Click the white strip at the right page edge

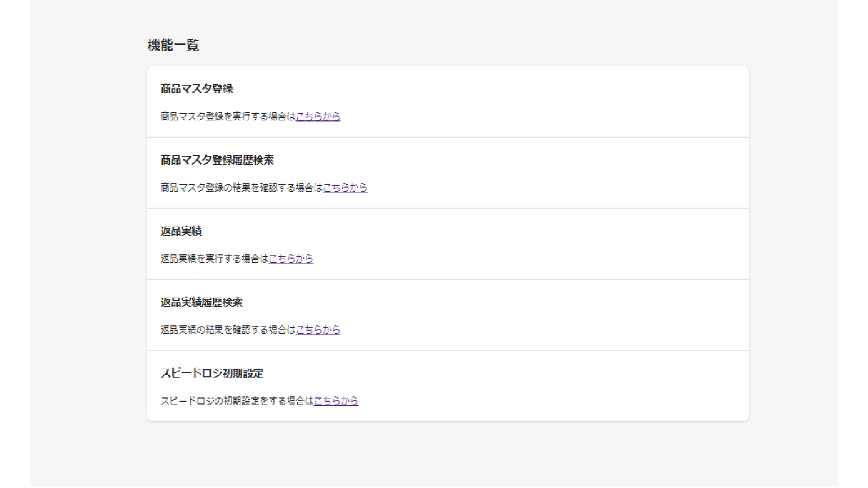tap(853, 244)
